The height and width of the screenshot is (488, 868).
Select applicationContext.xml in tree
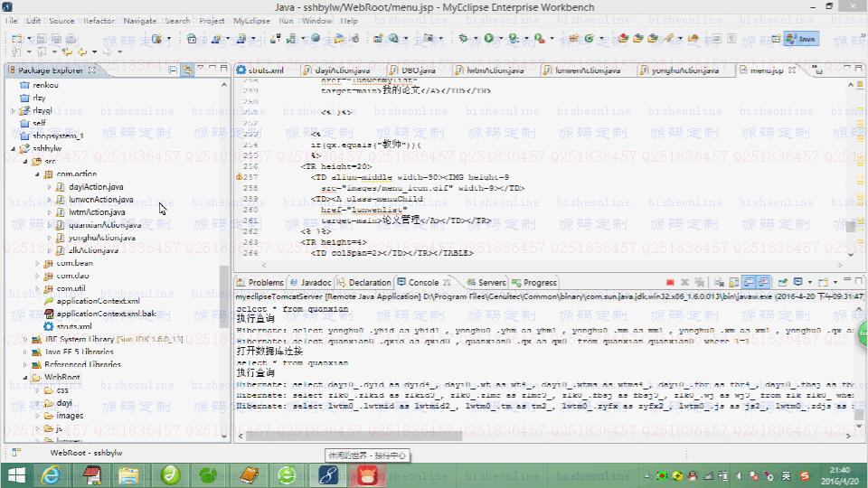click(98, 301)
